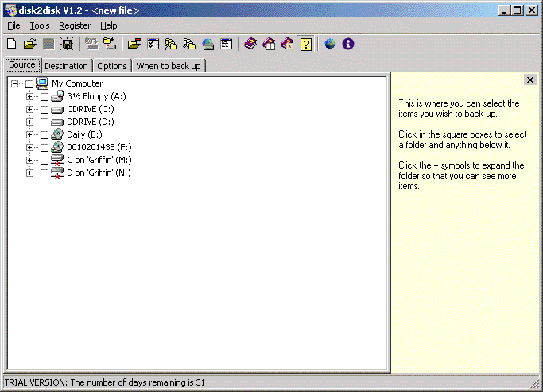Click the CD icon next to Daily (E:)

tap(57, 134)
